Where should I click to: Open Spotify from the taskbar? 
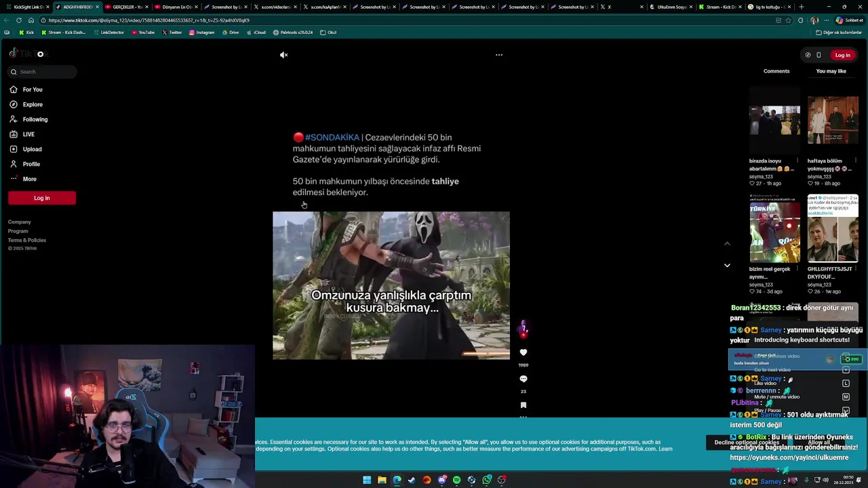coord(457,480)
